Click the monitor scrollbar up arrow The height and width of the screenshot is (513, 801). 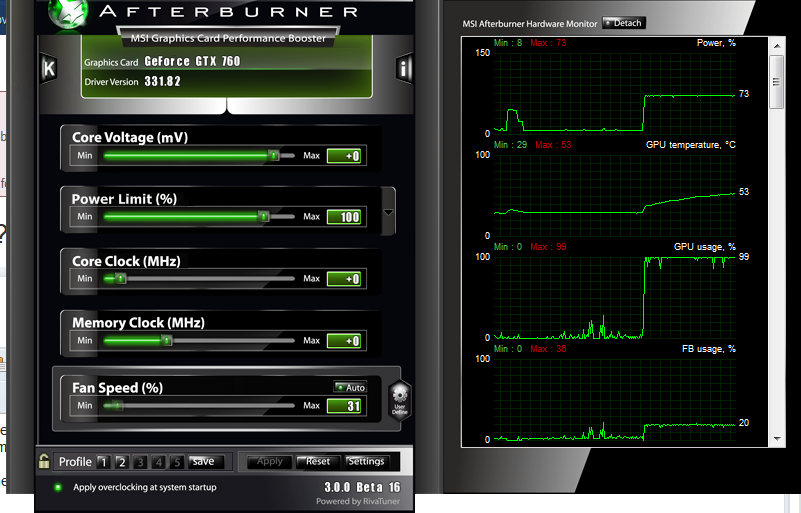(777, 46)
